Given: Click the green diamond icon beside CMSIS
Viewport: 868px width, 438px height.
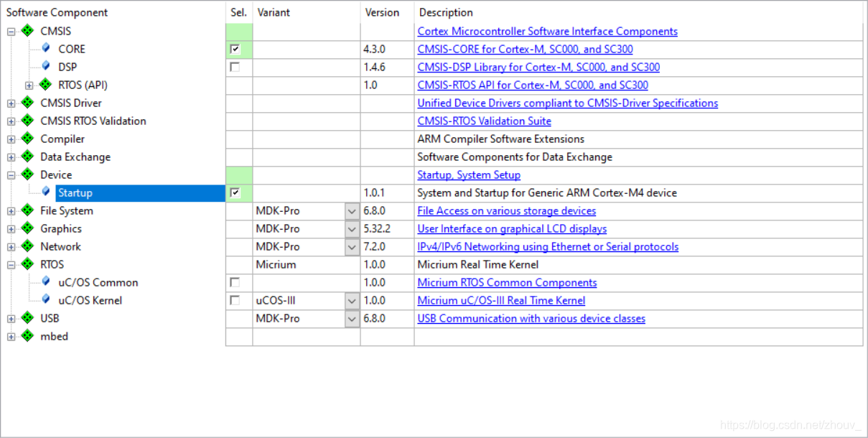Looking at the screenshot, I should click(28, 31).
